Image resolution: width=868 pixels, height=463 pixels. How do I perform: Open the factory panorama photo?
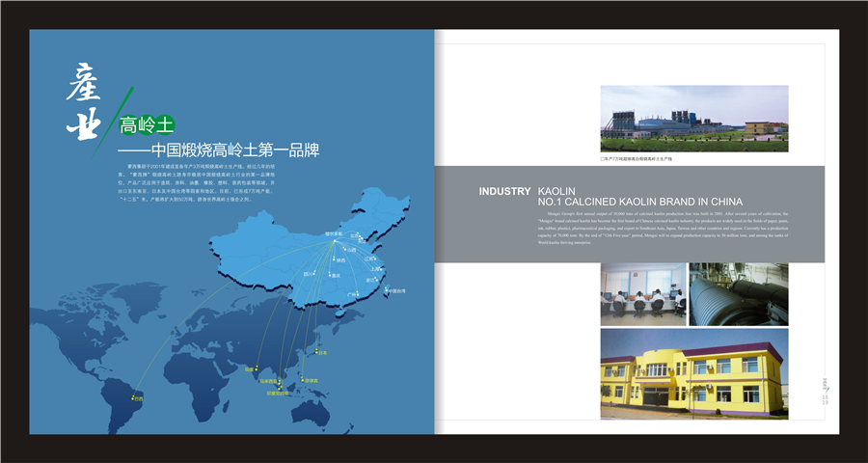click(x=693, y=119)
